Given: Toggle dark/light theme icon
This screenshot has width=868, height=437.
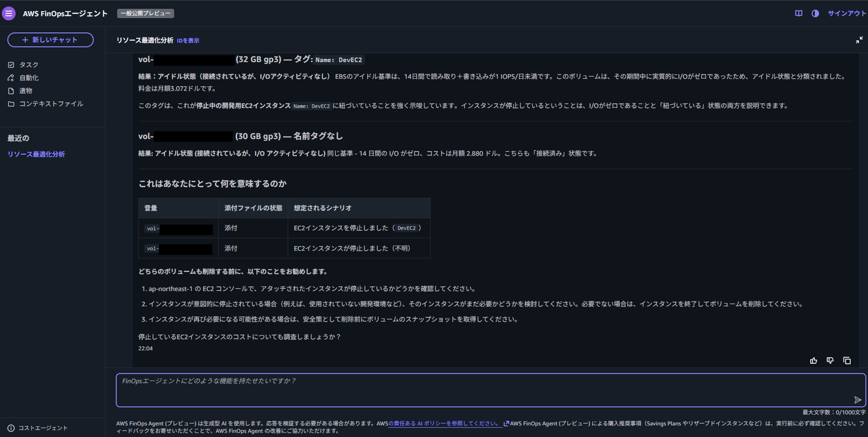Looking at the screenshot, I should [815, 14].
